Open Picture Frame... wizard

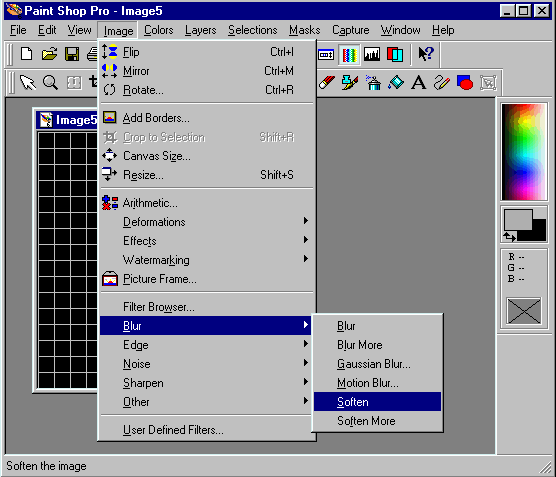(x=207, y=279)
